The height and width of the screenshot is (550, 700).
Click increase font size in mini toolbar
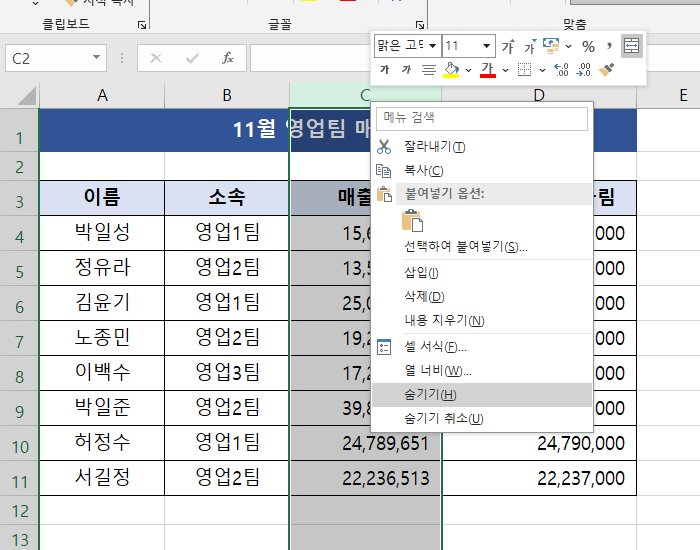pos(508,46)
